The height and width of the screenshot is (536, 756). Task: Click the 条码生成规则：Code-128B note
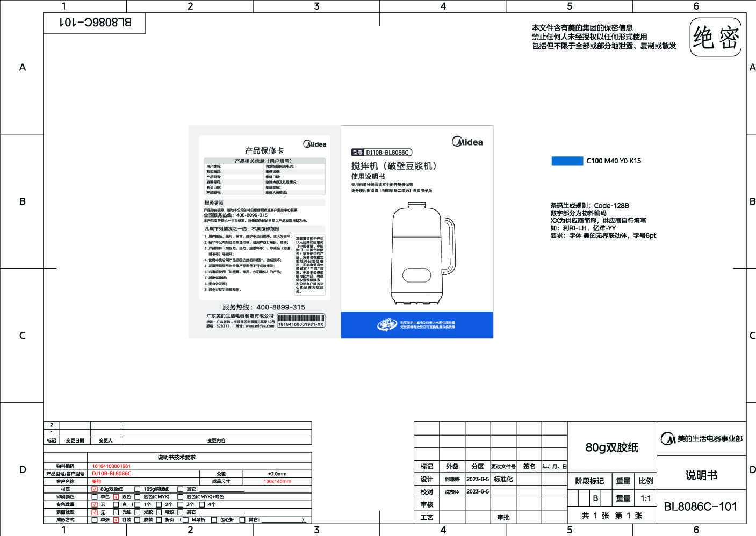pos(589,206)
